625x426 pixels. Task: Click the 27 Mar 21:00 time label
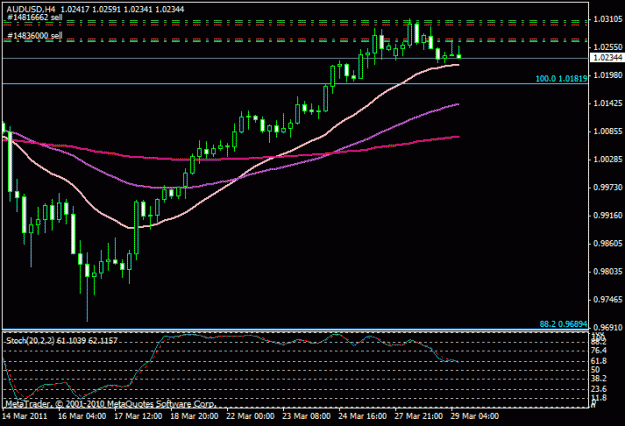(419, 416)
